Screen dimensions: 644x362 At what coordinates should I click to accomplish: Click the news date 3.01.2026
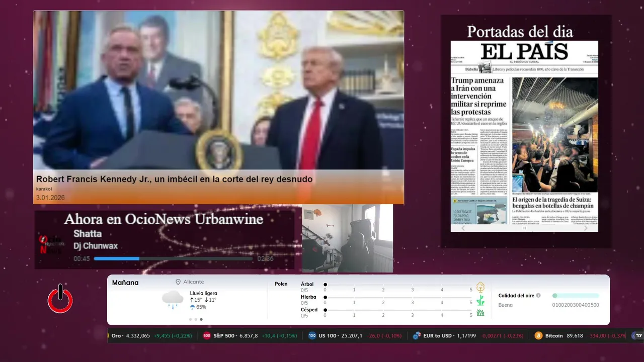click(x=50, y=198)
